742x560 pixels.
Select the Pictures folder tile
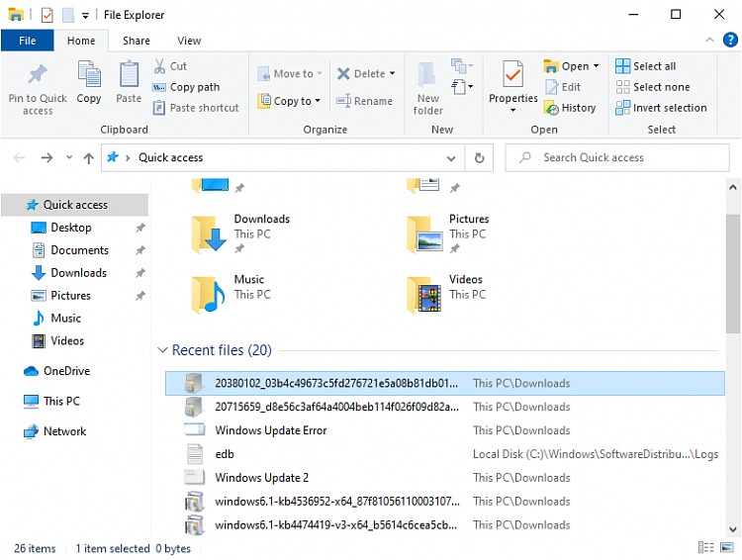coord(448,234)
